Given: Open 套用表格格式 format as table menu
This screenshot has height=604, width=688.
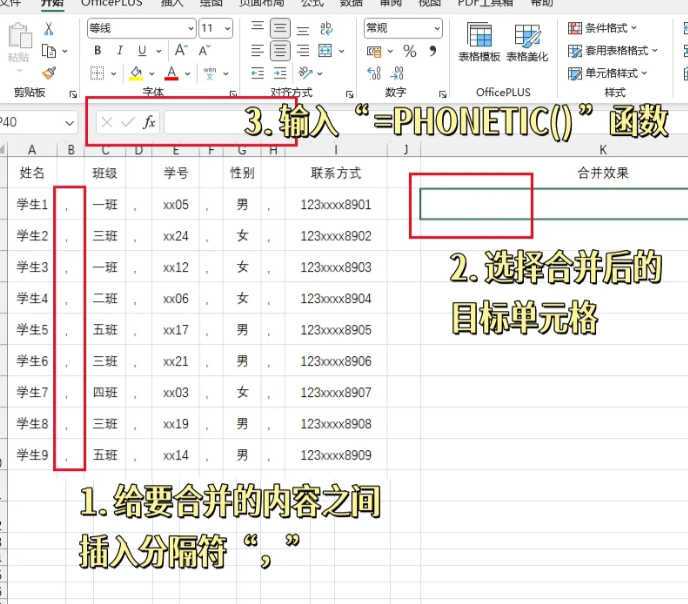Looking at the screenshot, I should point(613,50).
